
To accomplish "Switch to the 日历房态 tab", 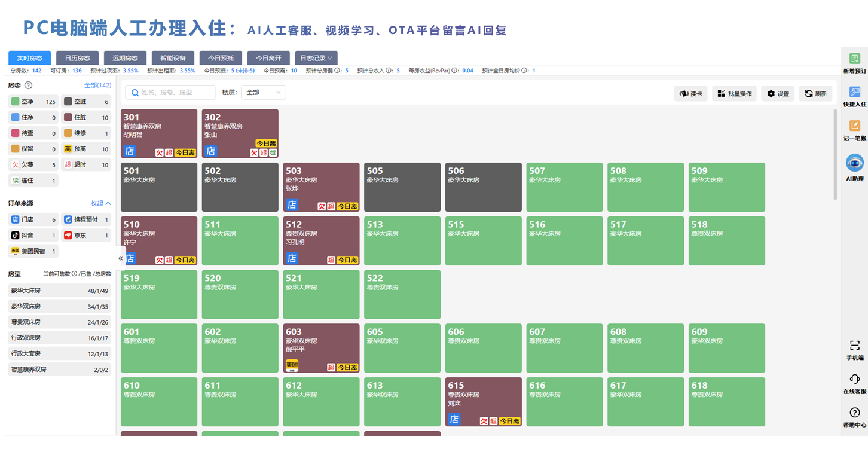I will (x=78, y=58).
